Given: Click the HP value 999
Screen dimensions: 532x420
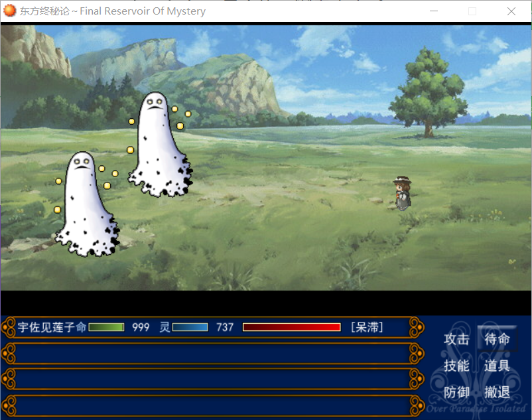Looking at the screenshot, I should 141,327.
